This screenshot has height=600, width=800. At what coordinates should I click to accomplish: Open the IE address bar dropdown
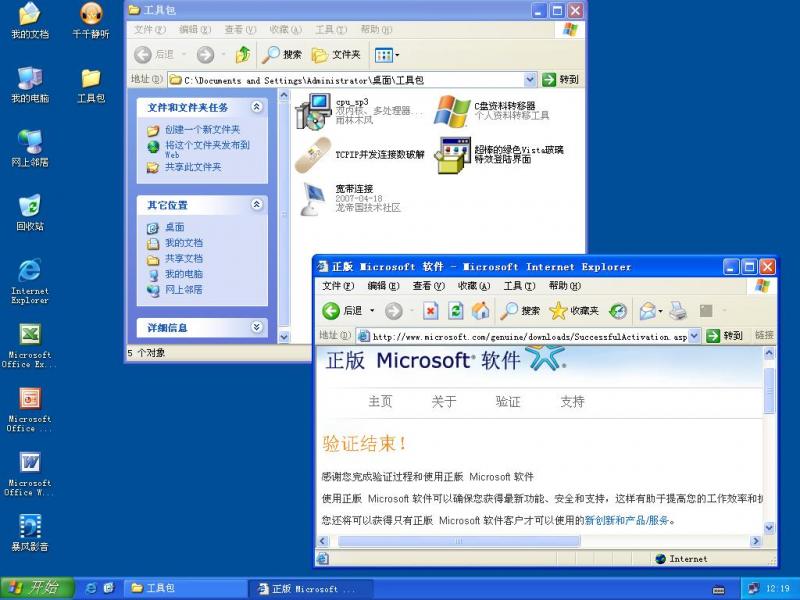(694, 336)
